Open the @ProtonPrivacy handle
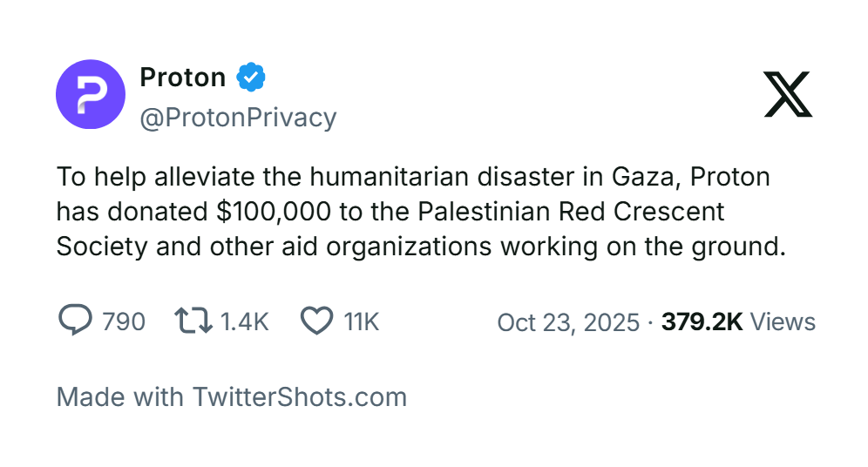The height and width of the screenshot is (467, 868). tap(238, 118)
